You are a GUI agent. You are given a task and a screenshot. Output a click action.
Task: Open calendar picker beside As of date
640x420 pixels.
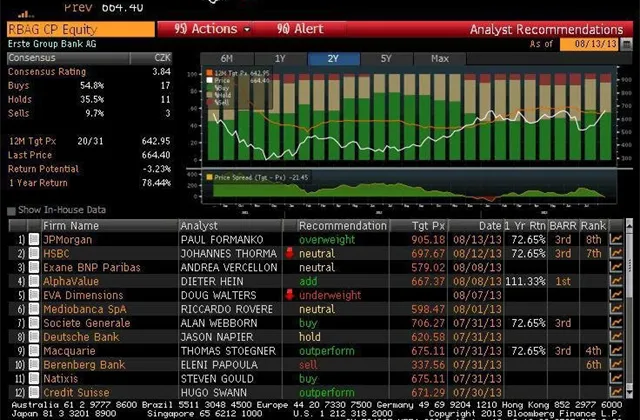tap(626, 44)
